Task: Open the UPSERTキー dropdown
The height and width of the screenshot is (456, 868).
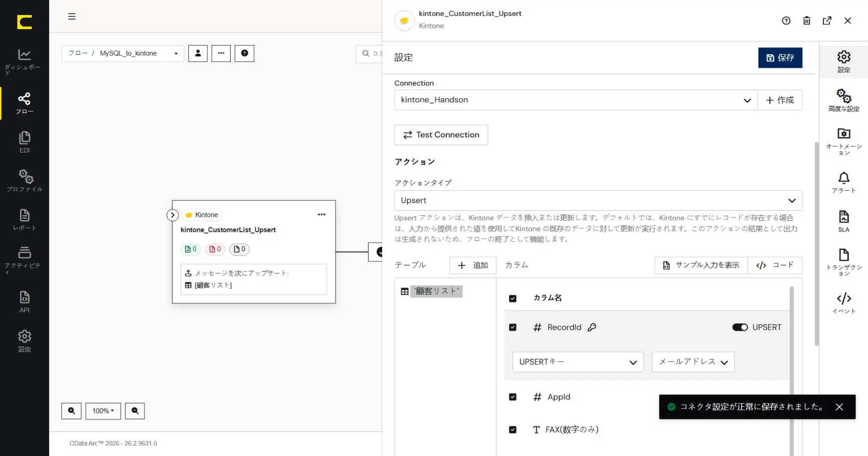Action: (578, 362)
